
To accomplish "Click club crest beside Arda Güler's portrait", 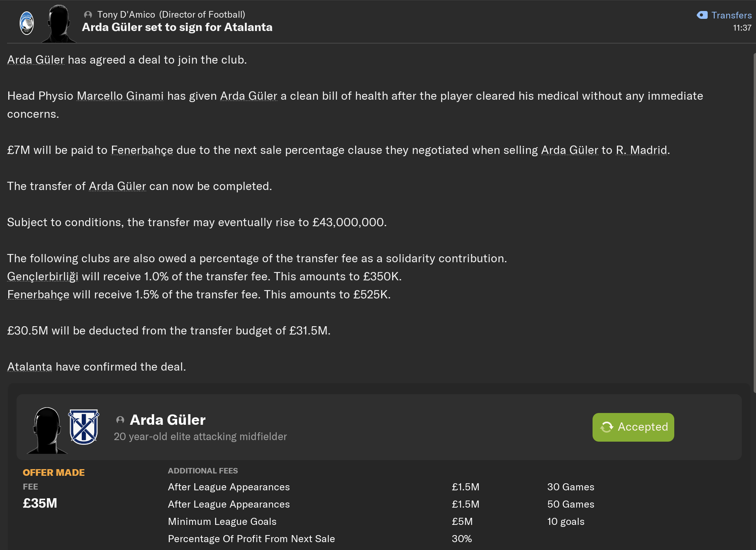I will (x=84, y=427).
